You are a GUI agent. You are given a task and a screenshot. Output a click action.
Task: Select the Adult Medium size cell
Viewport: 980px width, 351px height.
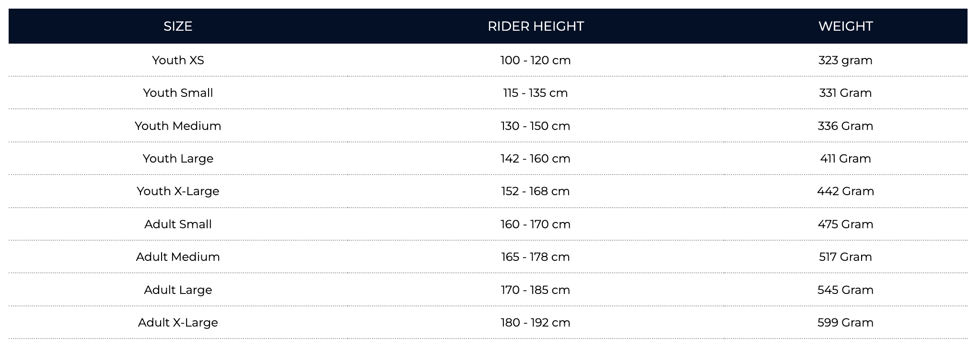[178, 257]
